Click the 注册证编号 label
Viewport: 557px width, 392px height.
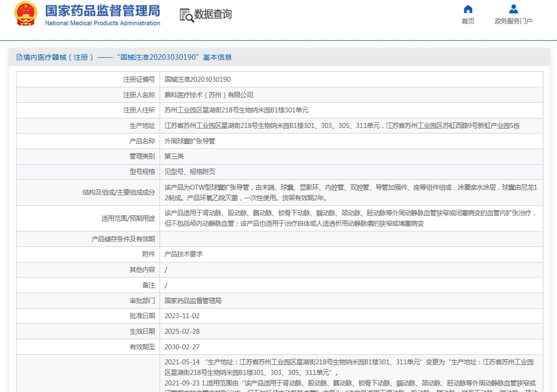tap(139, 80)
